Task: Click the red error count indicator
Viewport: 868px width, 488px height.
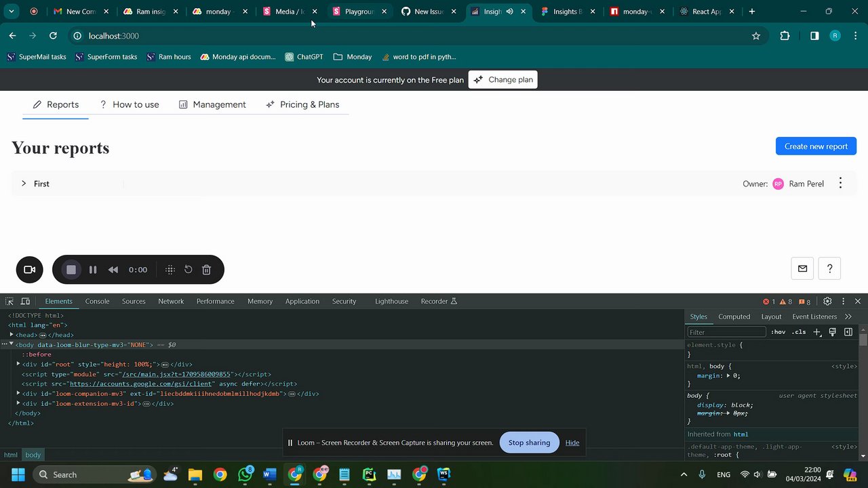Action: coord(769,302)
